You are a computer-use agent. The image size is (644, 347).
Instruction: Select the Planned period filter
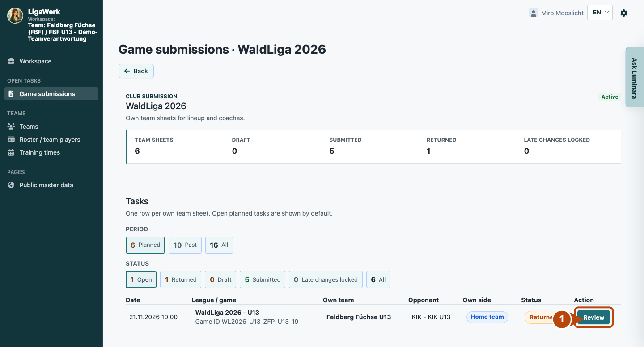[145, 245]
